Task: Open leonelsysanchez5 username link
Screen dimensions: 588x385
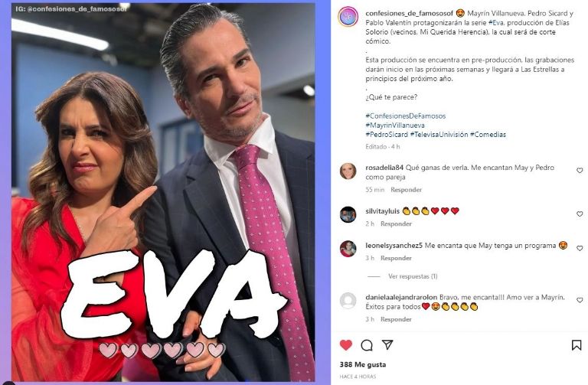Action: [x=394, y=246]
